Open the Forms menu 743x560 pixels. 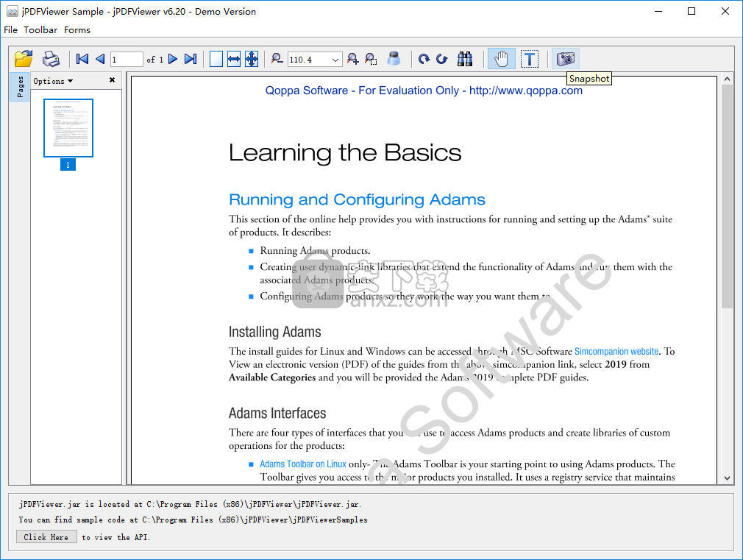pyautogui.click(x=77, y=30)
